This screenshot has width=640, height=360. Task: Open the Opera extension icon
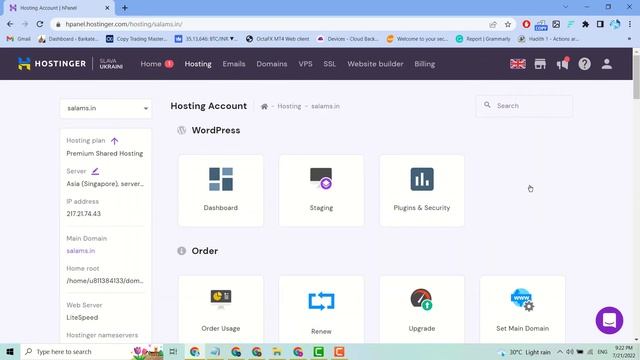[526, 24]
